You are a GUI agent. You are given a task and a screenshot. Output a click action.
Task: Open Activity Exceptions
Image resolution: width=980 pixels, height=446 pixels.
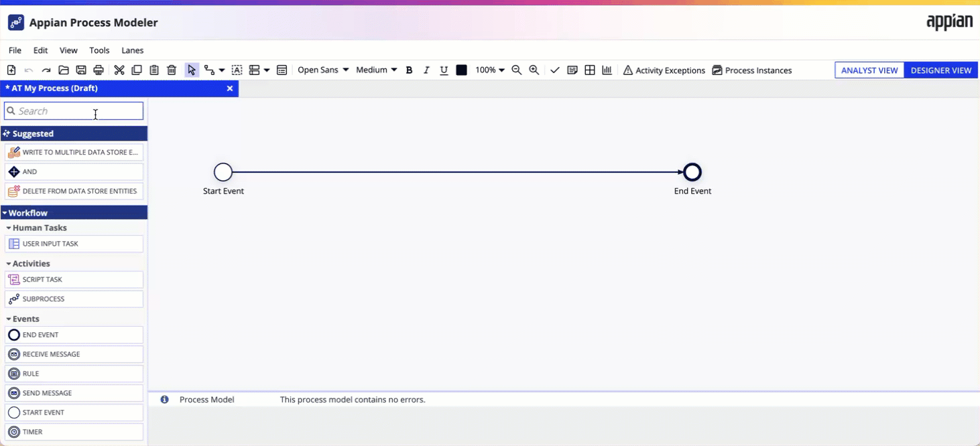[664, 70]
